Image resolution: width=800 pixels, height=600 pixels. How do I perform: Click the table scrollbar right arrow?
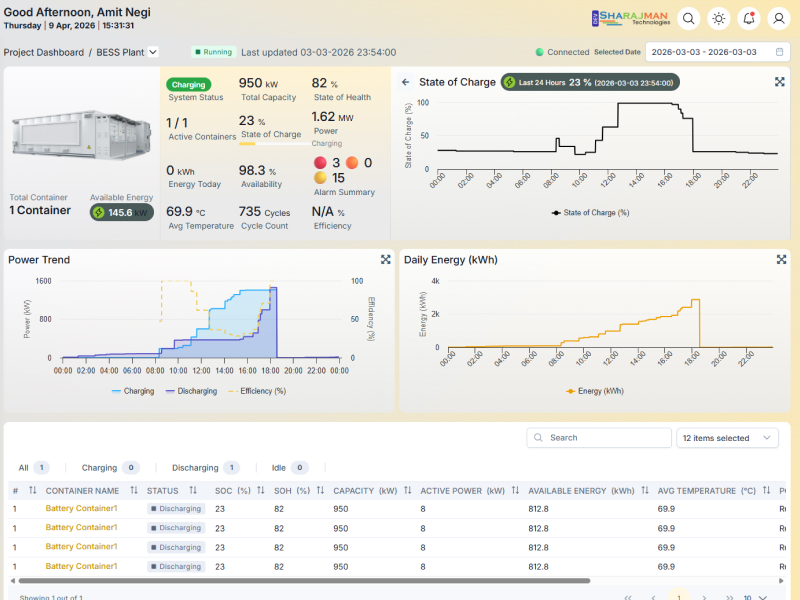point(781,581)
